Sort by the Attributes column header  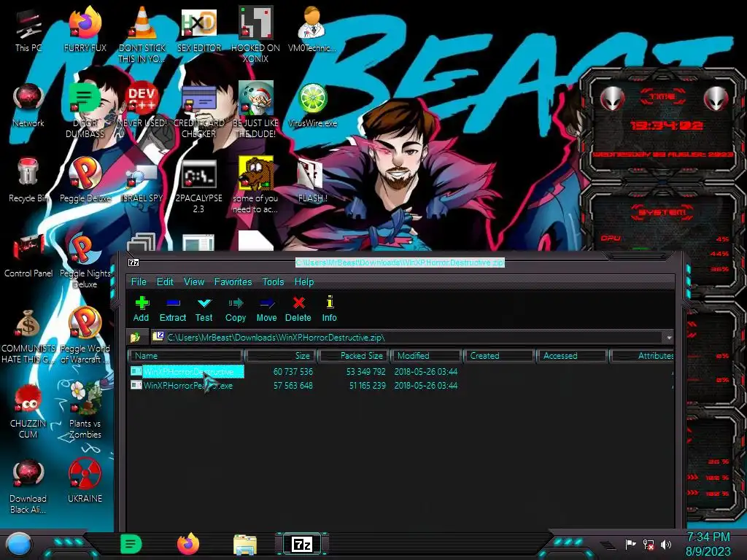coord(642,356)
